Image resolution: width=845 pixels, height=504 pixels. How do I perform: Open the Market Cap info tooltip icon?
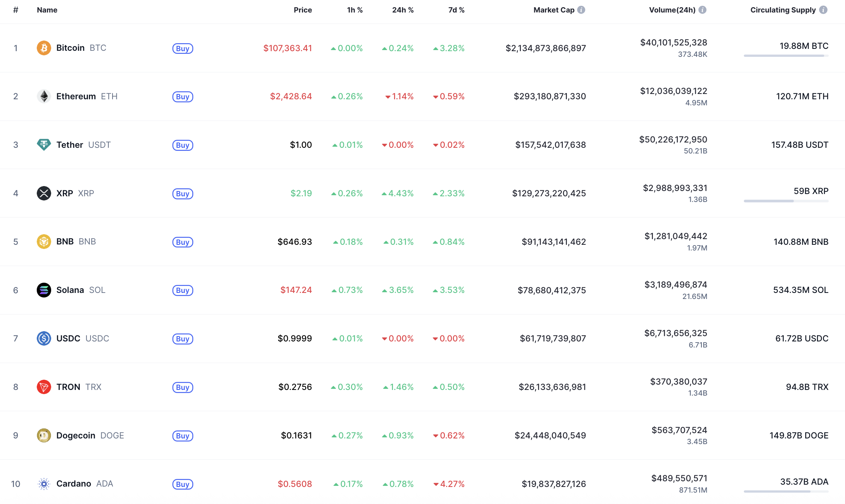pos(581,10)
